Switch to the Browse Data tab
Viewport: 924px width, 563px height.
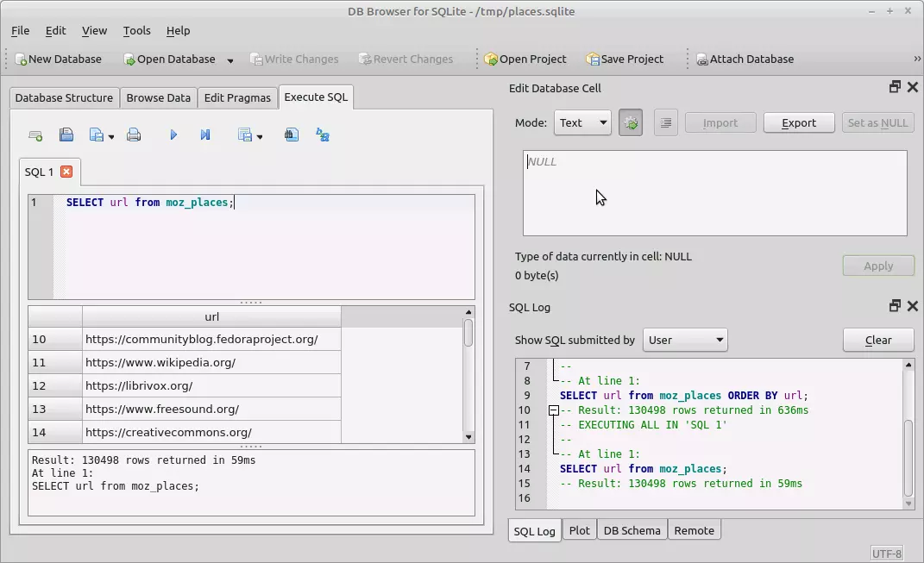(x=158, y=97)
